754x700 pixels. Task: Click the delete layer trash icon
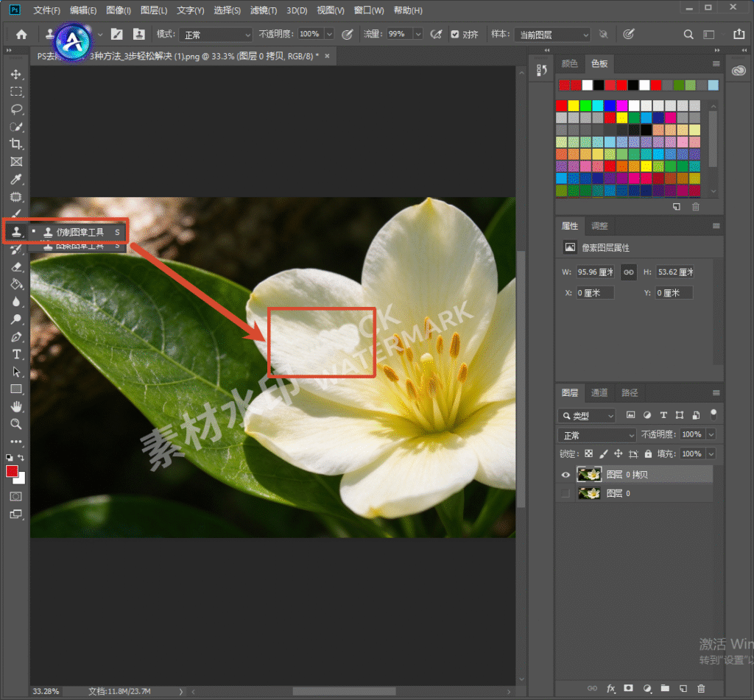(701, 688)
